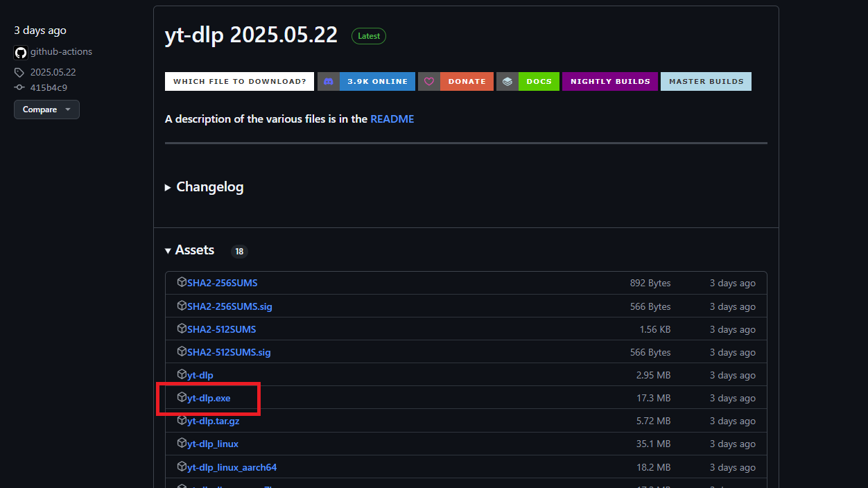Image resolution: width=868 pixels, height=488 pixels.
Task: Click the package icon next to yt-dlp.tar.gz
Action: point(182,420)
